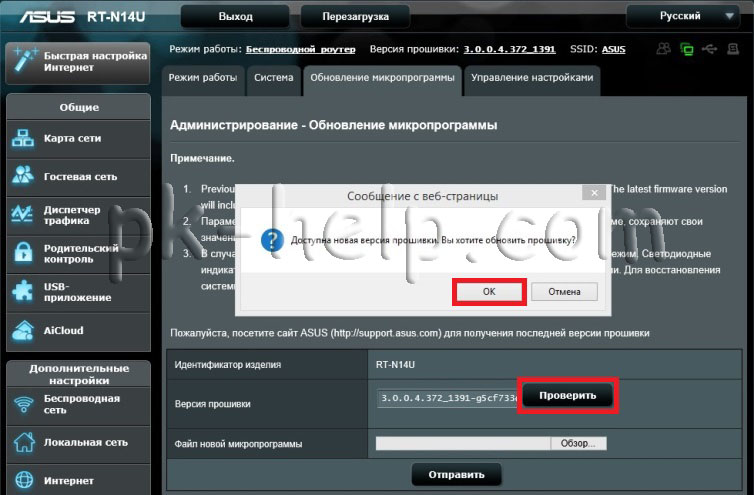Click the Интернет globe icon
The width and height of the screenshot is (754, 495).
pyautogui.click(x=24, y=480)
